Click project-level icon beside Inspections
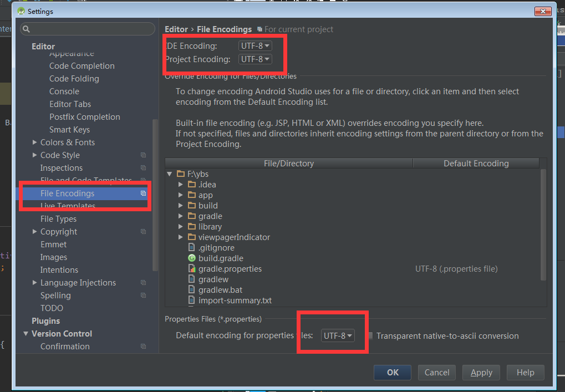 pyautogui.click(x=144, y=168)
